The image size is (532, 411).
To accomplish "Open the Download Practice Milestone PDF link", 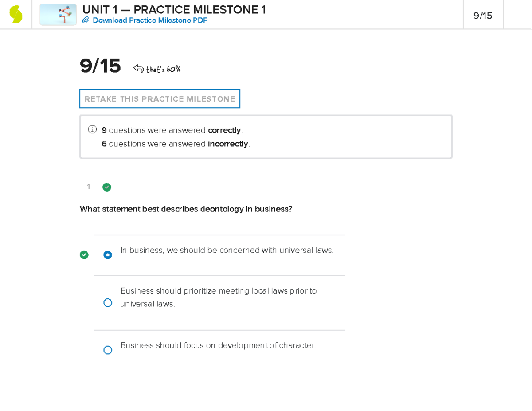I will [x=150, y=20].
